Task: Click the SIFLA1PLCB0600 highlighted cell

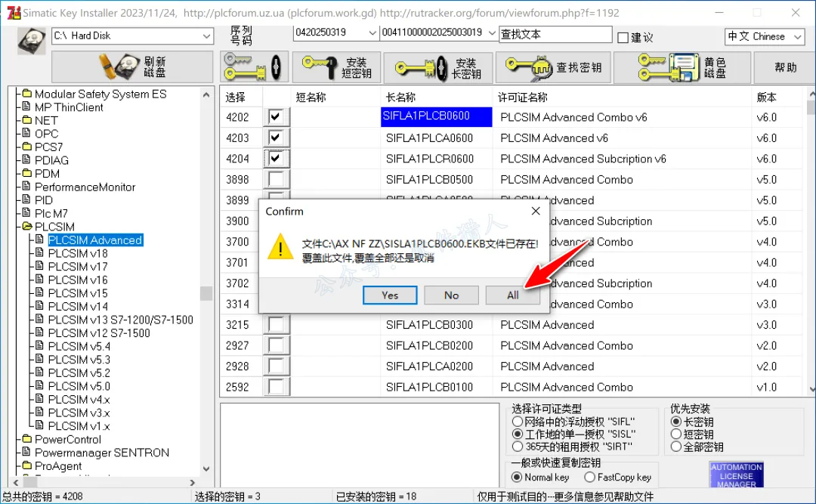Action: pyautogui.click(x=437, y=116)
